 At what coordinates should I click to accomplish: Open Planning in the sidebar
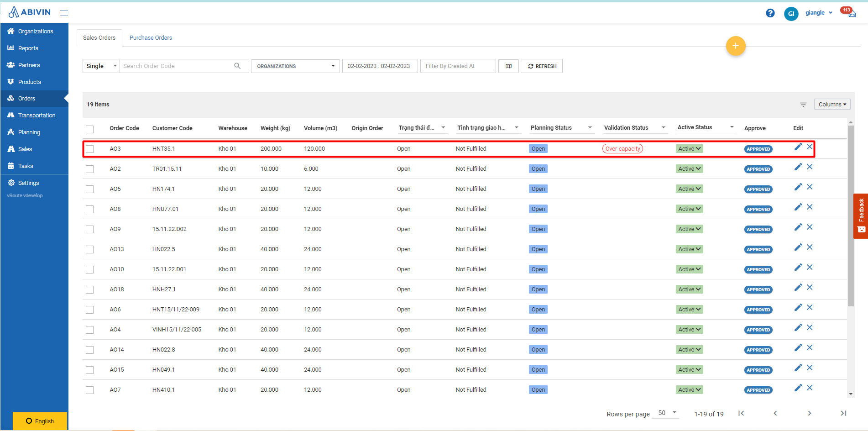tap(34, 132)
